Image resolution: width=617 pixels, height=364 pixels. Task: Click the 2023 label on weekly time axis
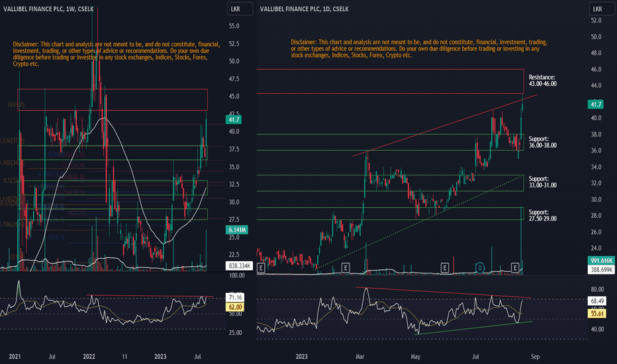pos(160,357)
